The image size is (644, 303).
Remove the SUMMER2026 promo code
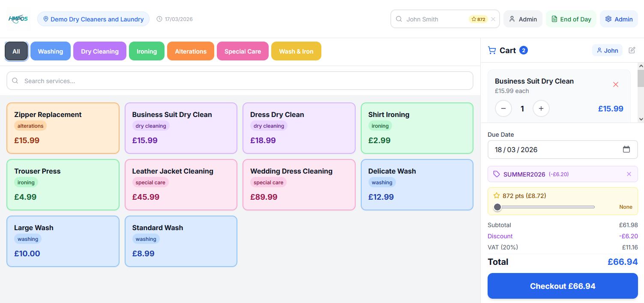[629, 174]
